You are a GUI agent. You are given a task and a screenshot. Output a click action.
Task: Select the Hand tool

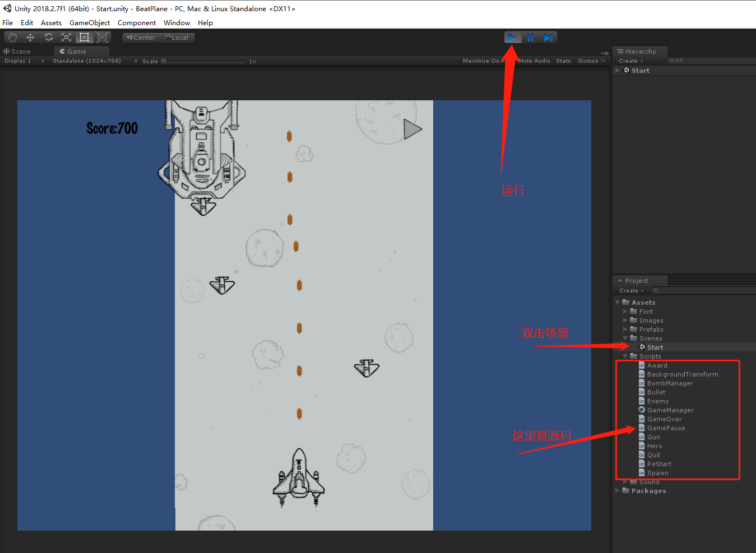[x=12, y=38]
